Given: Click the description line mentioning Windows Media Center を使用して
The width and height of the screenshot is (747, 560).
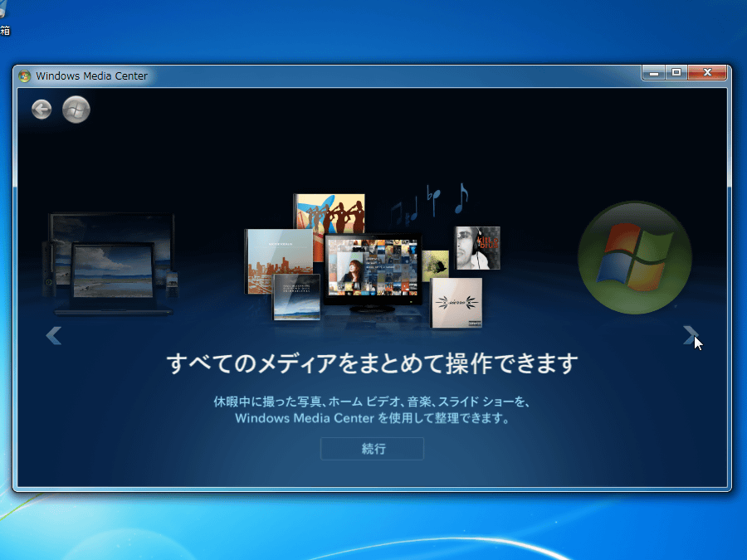Looking at the screenshot, I should [x=373, y=418].
